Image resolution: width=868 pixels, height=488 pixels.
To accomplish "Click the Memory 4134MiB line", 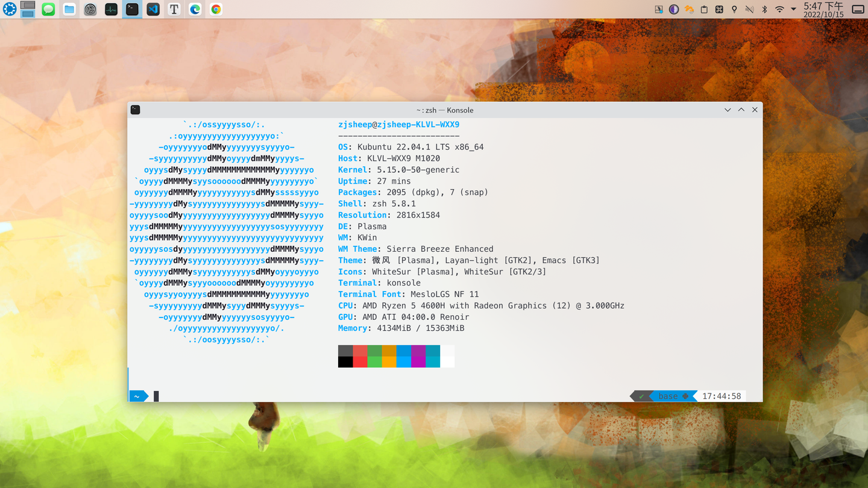I will point(401,328).
